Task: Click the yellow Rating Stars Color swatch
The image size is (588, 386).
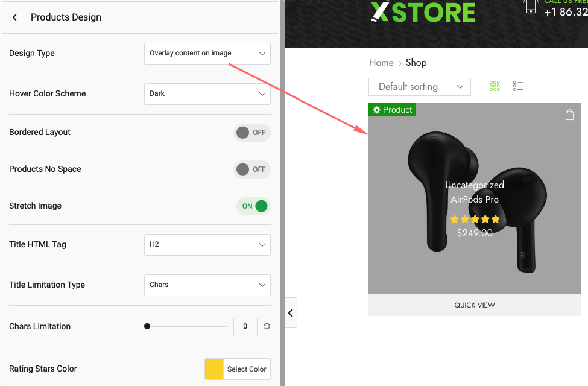Action: (213, 369)
